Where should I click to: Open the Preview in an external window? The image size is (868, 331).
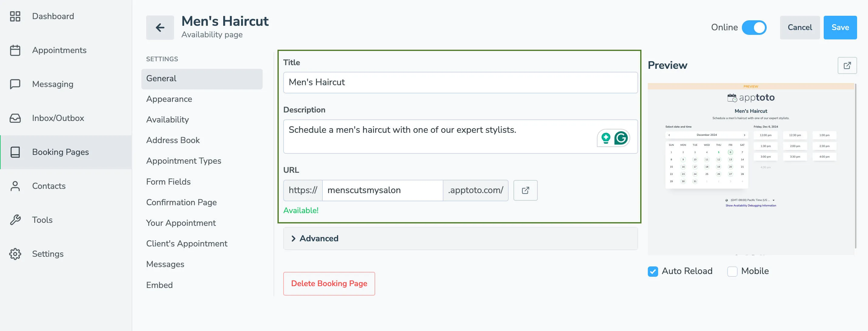click(847, 65)
